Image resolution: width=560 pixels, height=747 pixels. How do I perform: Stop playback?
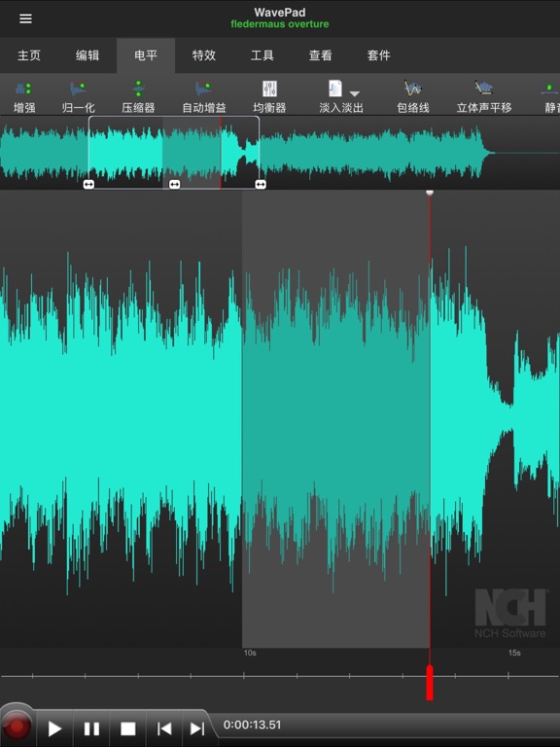127,729
